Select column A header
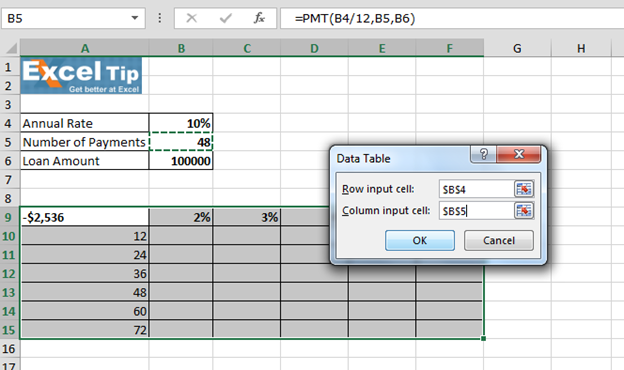Viewport: 624px width, 370px height. coord(85,48)
